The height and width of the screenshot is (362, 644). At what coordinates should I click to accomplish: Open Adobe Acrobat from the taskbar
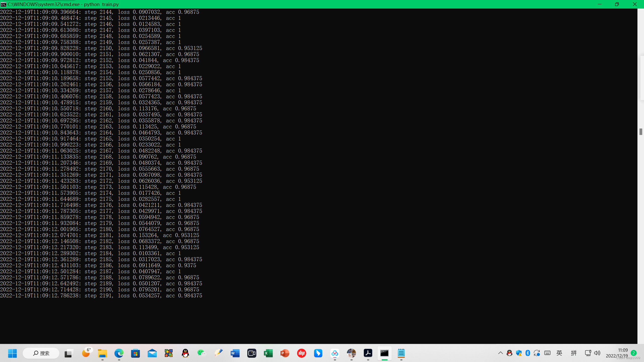(368, 353)
